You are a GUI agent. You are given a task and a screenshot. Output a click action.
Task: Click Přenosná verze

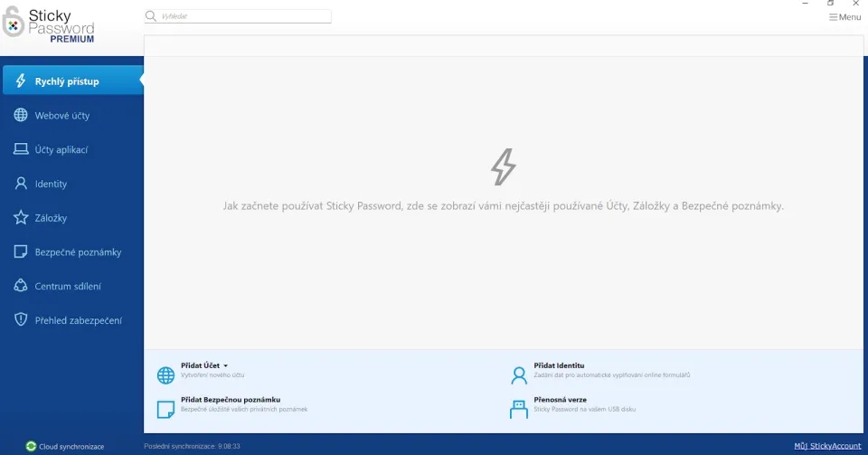coord(560,399)
